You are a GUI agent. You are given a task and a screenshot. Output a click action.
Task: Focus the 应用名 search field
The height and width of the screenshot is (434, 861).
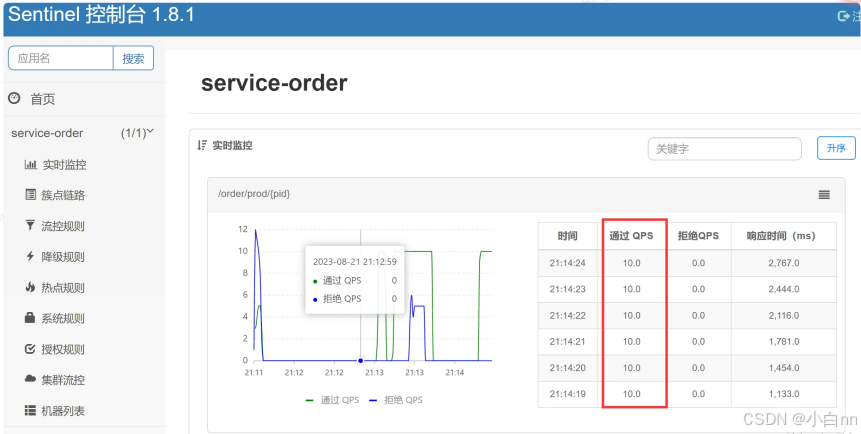coord(61,58)
